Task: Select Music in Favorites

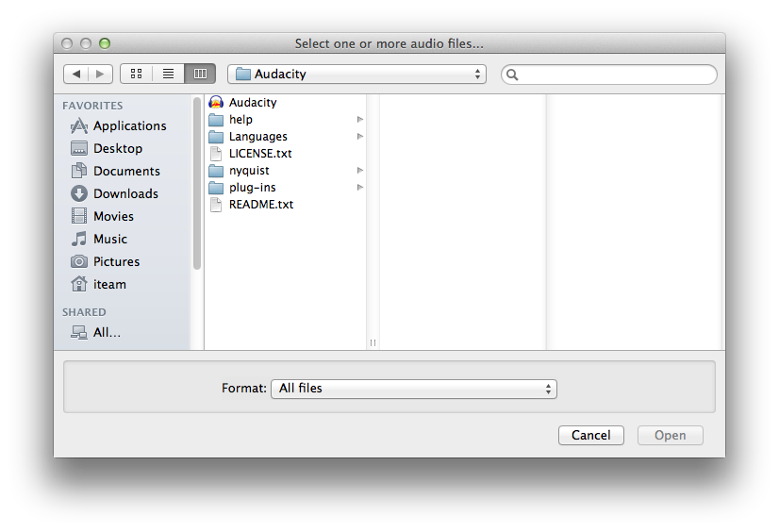Action: 110,239
